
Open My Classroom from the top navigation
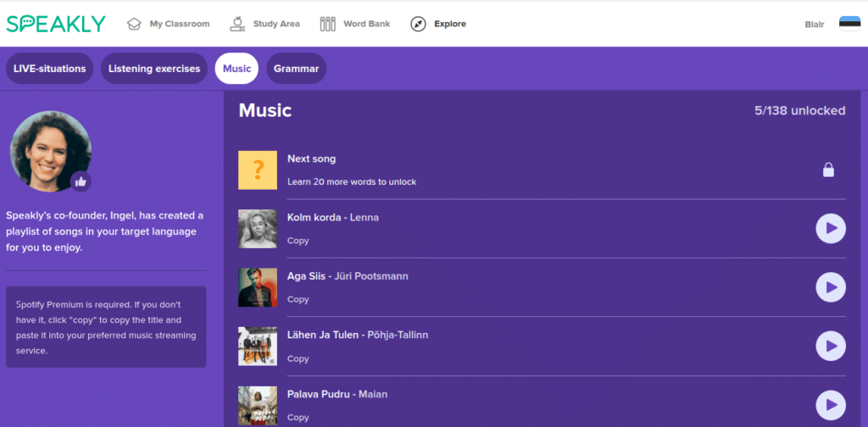(x=168, y=24)
